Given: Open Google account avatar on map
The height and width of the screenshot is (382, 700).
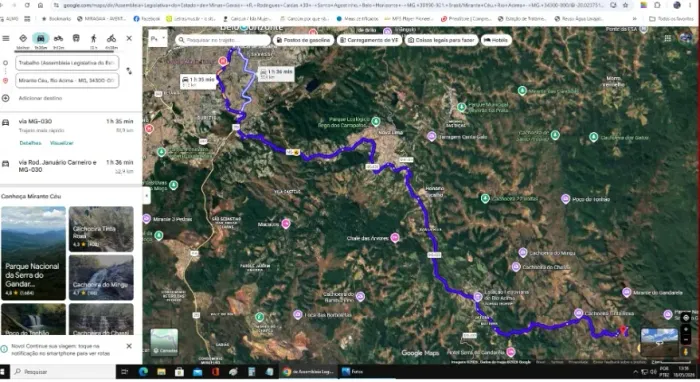Looking at the screenshot, I should pyautogui.click(x=686, y=38).
